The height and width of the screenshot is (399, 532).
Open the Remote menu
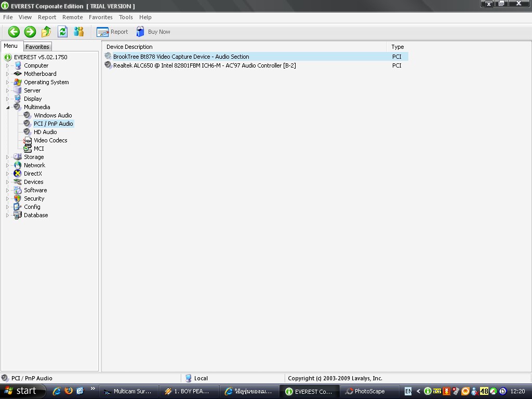73,17
